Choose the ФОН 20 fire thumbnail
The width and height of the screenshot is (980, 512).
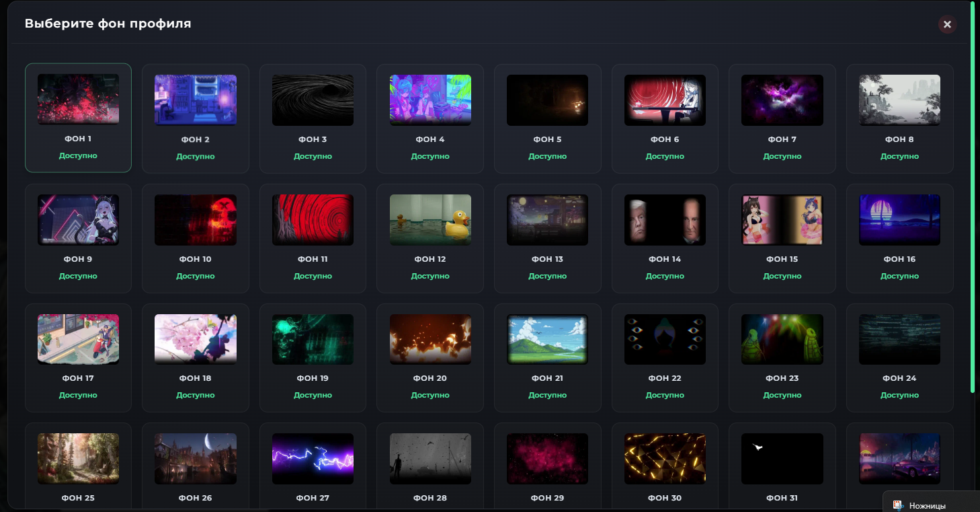tap(430, 339)
